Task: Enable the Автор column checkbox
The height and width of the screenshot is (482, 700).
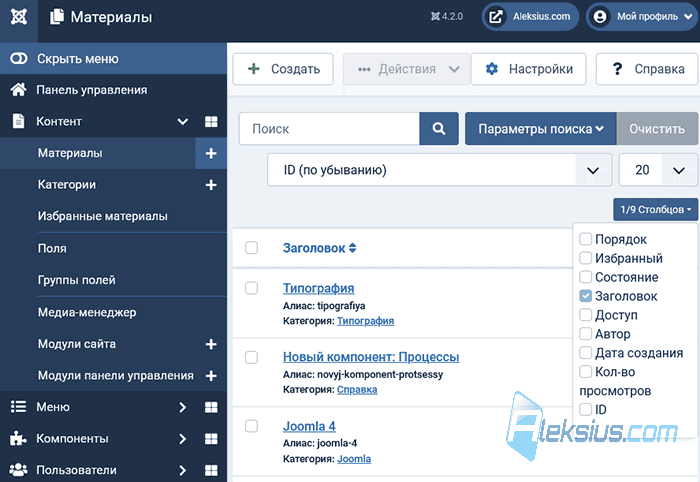Action: [x=585, y=333]
